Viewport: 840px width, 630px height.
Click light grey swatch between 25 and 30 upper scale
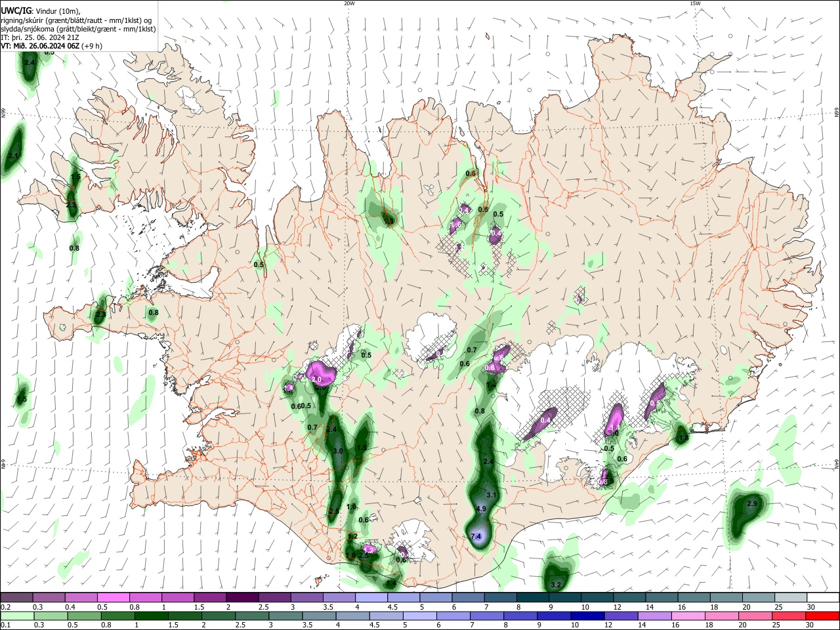click(791, 598)
